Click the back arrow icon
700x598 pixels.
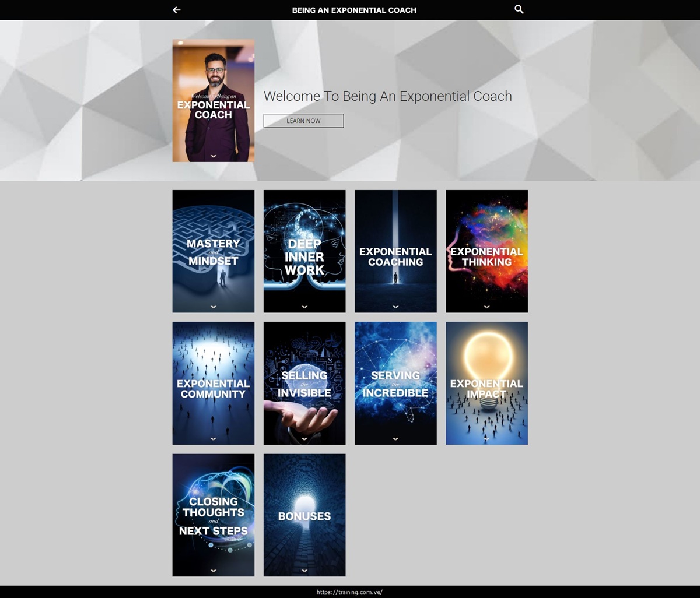177,10
